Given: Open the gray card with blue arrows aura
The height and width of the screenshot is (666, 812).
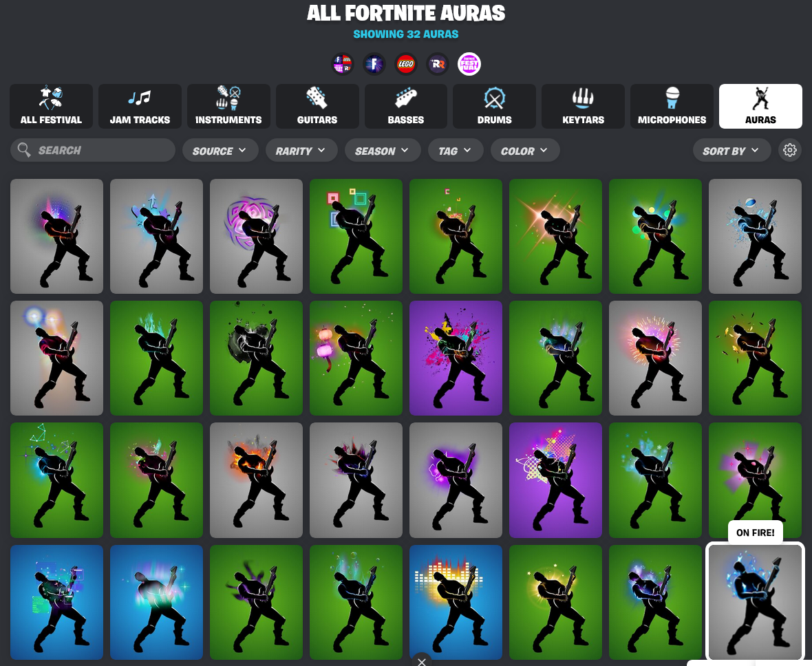Looking at the screenshot, I should (x=156, y=236).
